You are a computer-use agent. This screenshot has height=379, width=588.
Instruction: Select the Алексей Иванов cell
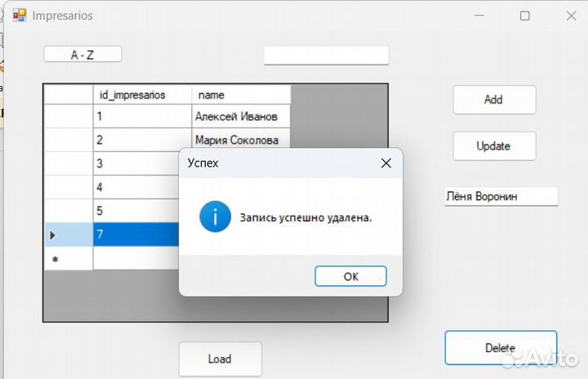pyautogui.click(x=241, y=117)
